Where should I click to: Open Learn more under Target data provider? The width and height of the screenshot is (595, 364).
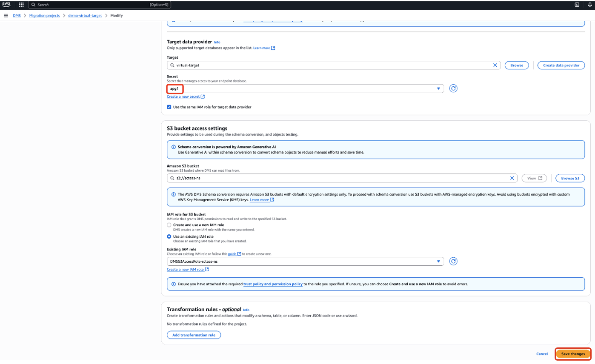click(x=264, y=48)
